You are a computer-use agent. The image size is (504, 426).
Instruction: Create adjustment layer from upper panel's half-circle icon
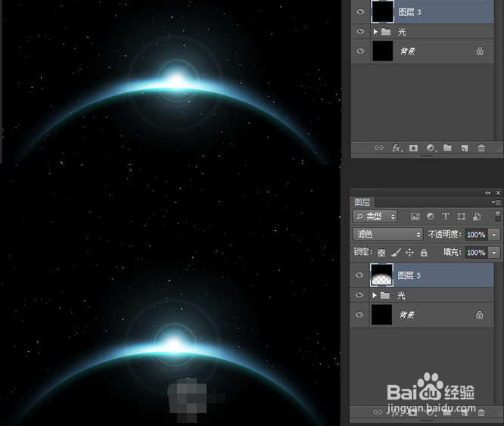431,148
